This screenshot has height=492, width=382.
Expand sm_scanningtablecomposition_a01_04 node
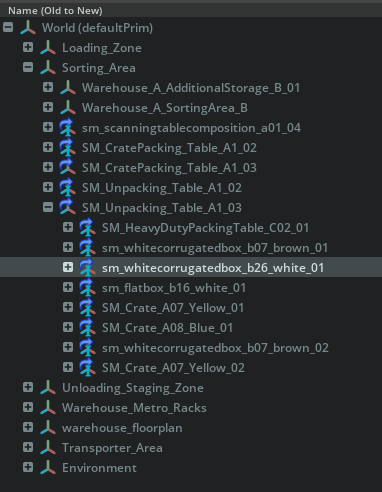48,127
